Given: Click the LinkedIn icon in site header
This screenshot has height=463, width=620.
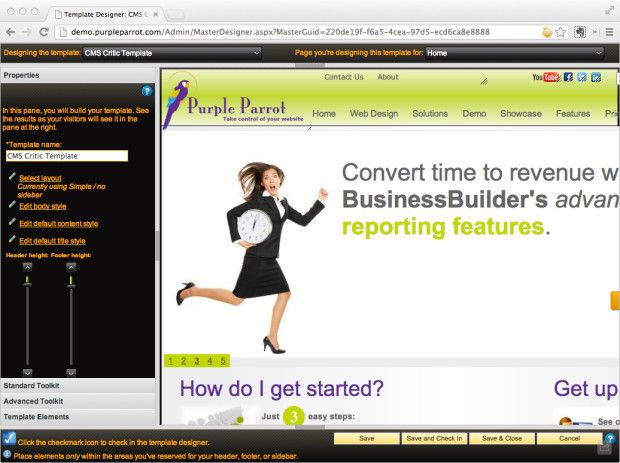Looking at the screenshot, I should pyautogui.click(x=595, y=77).
